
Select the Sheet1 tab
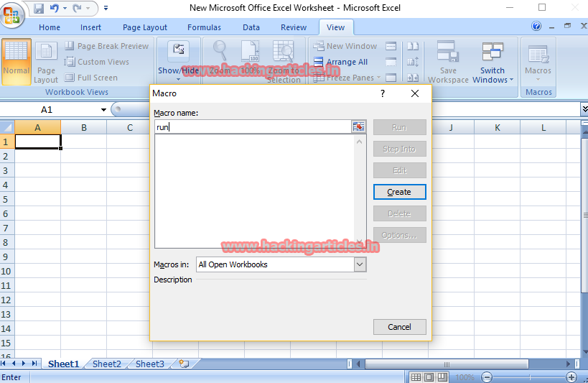pyautogui.click(x=64, y=364)
